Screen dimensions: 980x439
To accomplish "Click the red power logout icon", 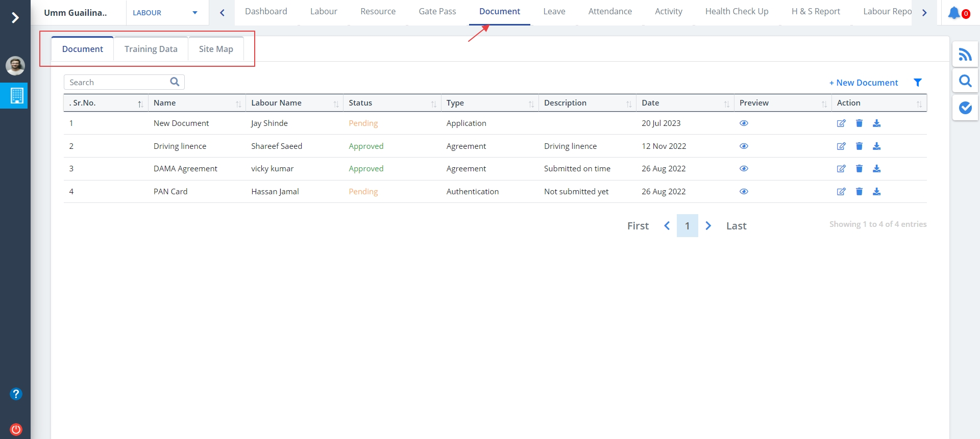I will point(16,429).
